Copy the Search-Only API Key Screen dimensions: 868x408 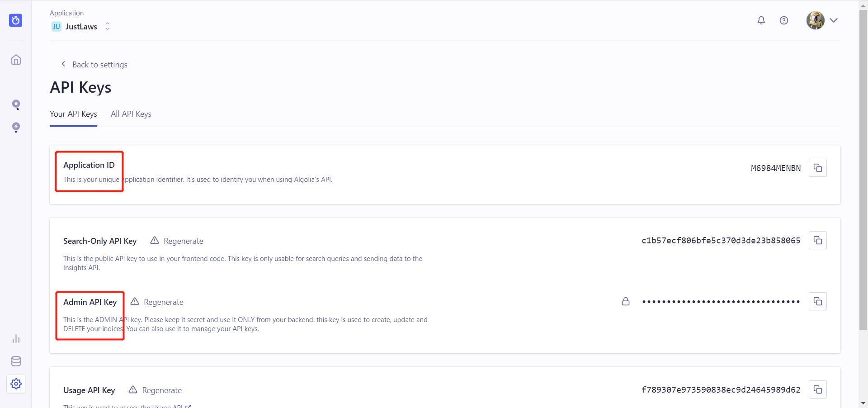coord(817,240)
